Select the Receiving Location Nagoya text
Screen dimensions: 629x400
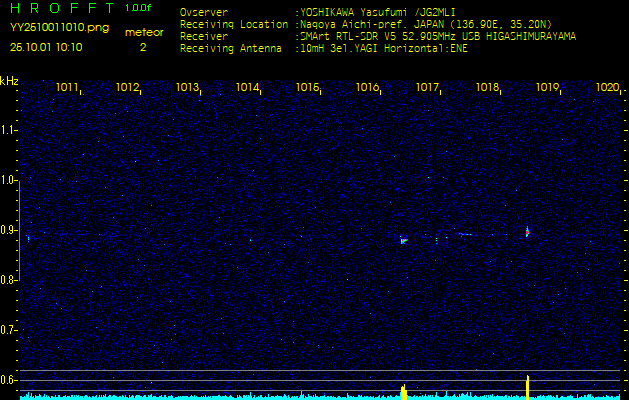point(420,24)
